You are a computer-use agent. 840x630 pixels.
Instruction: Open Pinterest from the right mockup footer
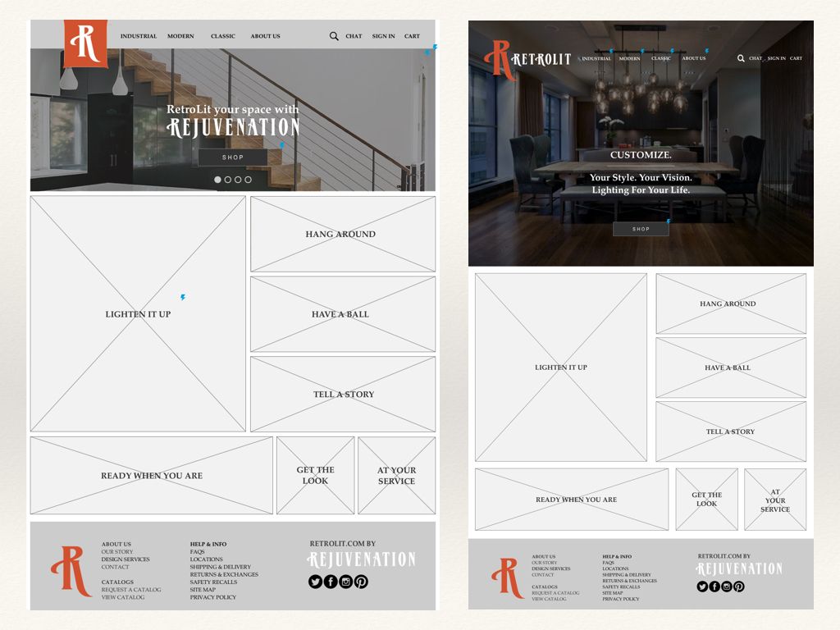tap(739, 587)
